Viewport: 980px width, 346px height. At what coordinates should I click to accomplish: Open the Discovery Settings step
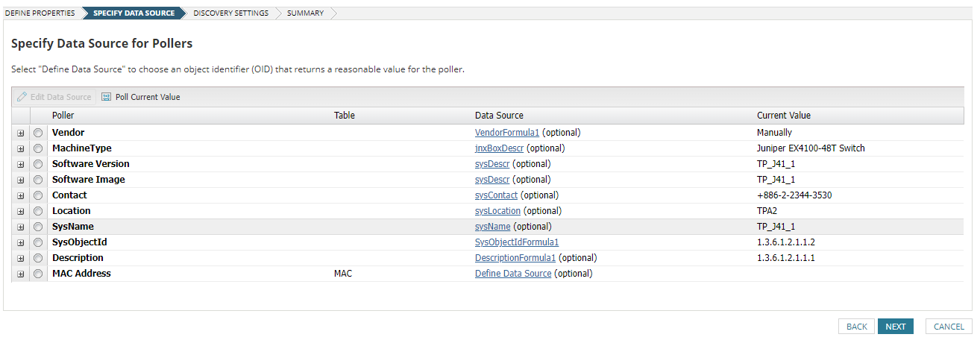tap(230, 13)
